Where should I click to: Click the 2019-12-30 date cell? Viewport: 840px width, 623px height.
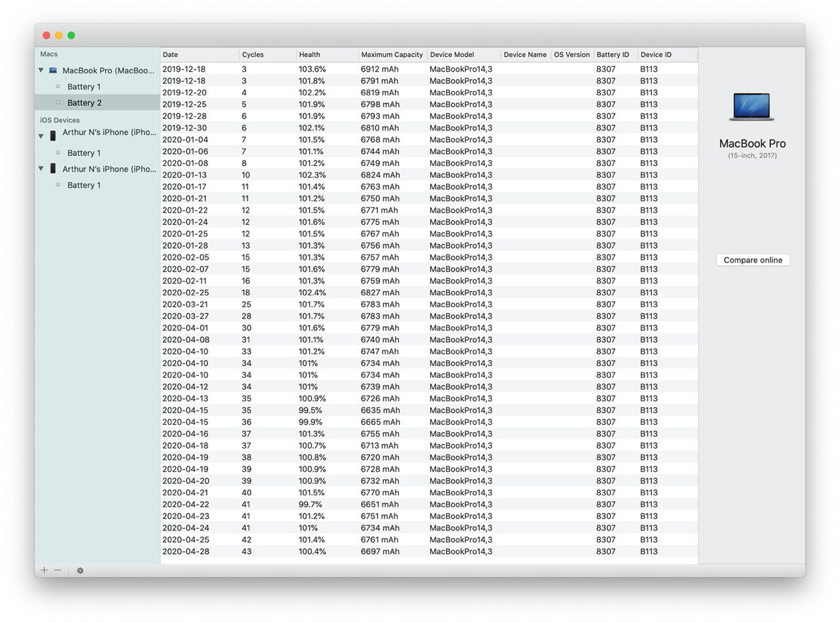tap(184, 128)
